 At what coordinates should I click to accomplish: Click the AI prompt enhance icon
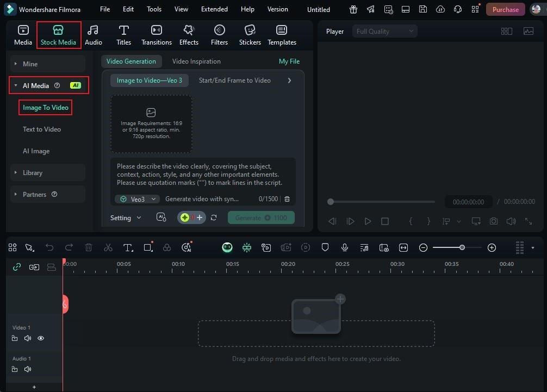161,217
